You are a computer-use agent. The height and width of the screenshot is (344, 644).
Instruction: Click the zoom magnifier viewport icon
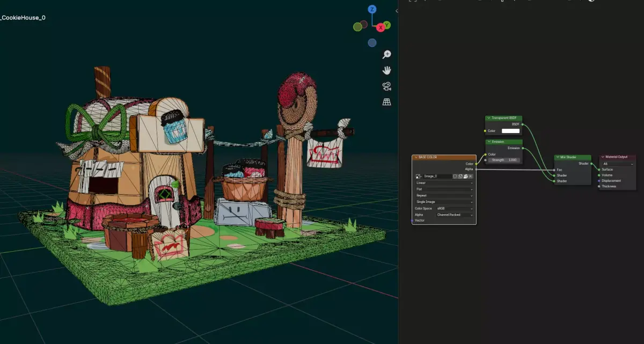(x=386, y=55)
